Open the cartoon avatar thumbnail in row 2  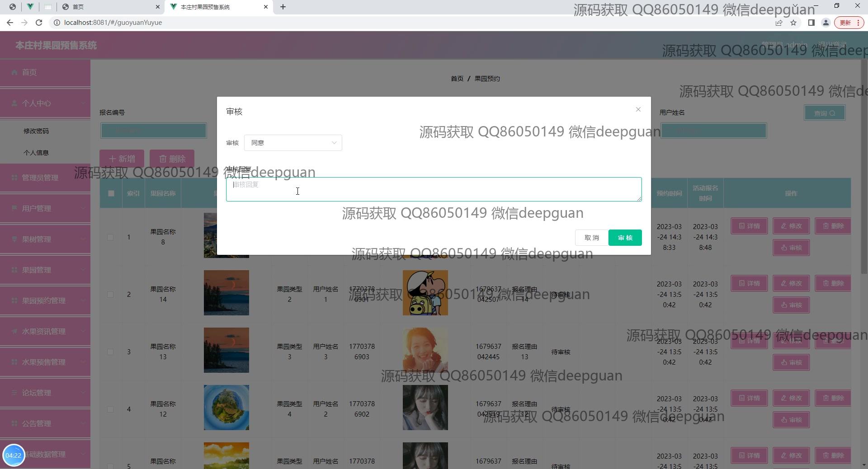click(x=425, y=293)
